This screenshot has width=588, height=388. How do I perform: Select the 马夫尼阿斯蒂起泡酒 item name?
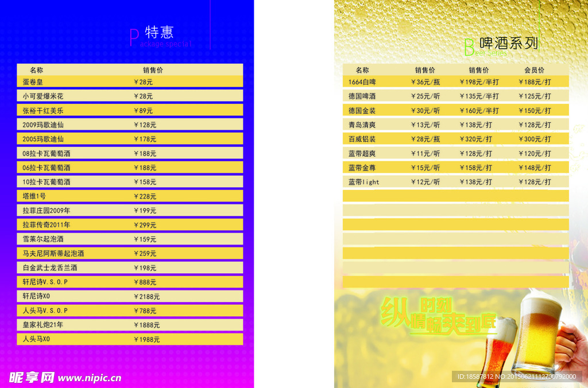[53, 254]
